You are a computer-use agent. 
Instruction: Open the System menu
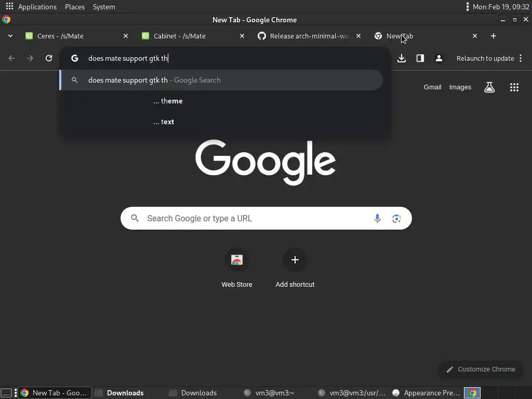104,7
